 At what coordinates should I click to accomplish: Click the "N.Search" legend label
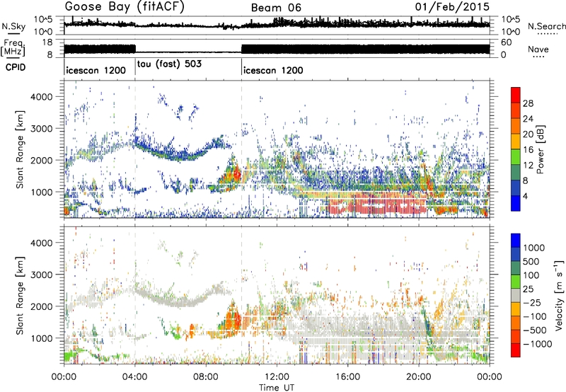point(546,26)
